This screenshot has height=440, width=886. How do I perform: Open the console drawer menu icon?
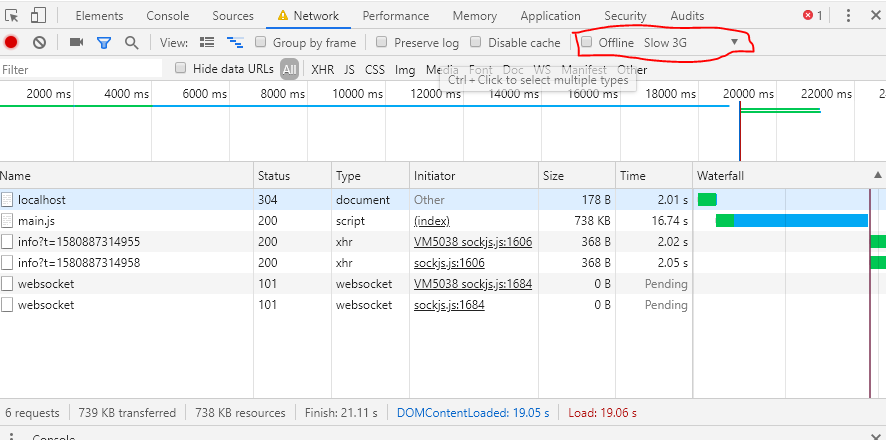click(x=12, y=437)
